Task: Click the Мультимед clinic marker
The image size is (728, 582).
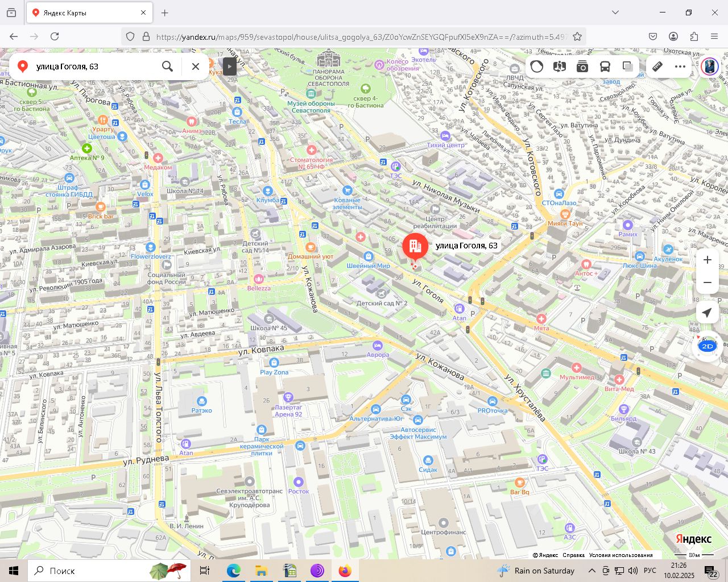Action: pyautogui.click(x=577, y=368)
